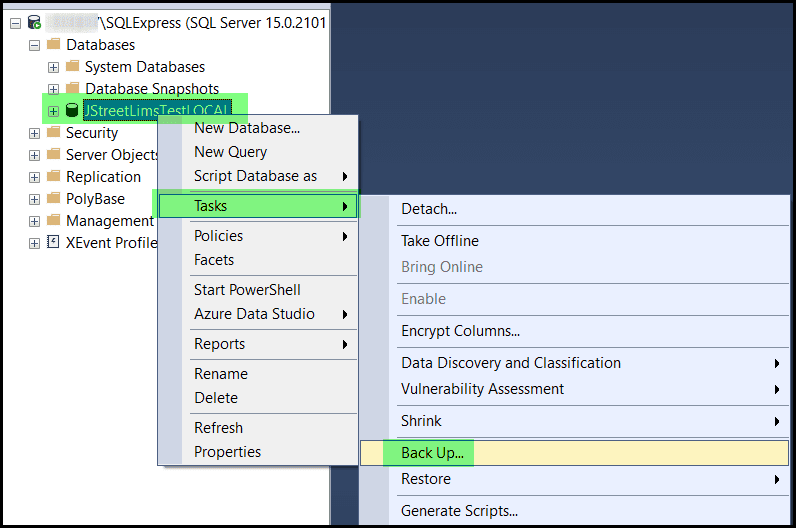
Task: Select the Security tree label
Action: point(92,133)
